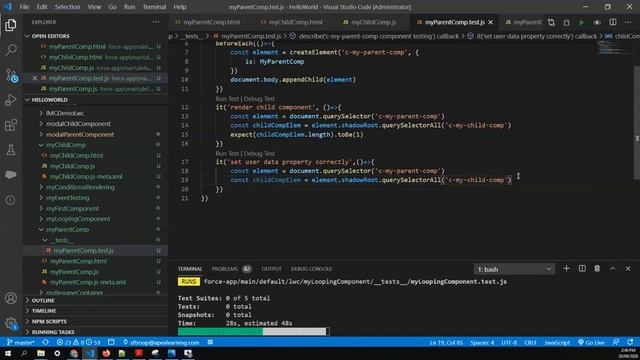Click Go Live in status bar
Image resolution: width=640 pixels, height=360 pixels.
click(x=591, y=342)
